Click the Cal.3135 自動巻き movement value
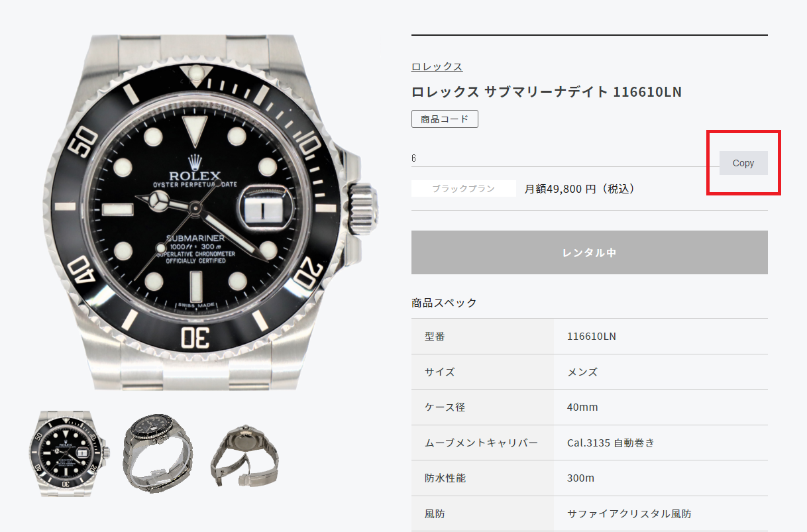This screenshot has width=807, height=532. click(x=611, y=443)
